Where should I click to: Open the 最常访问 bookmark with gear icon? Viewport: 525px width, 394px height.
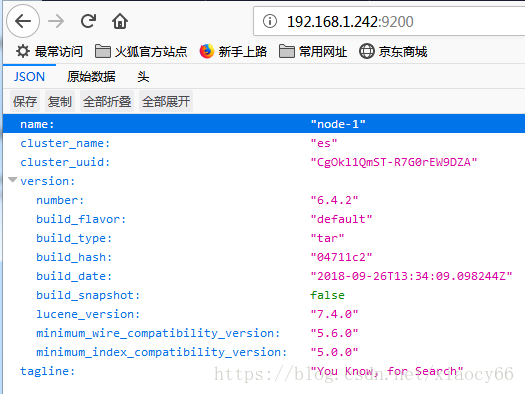point(49,52)
